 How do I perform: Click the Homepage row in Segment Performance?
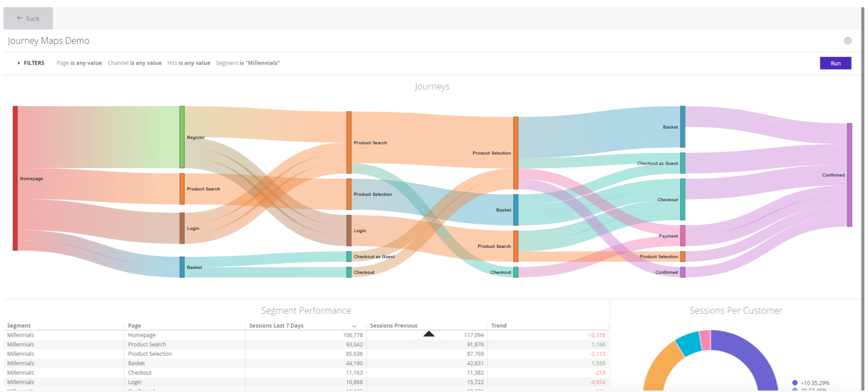coord(142,335)
